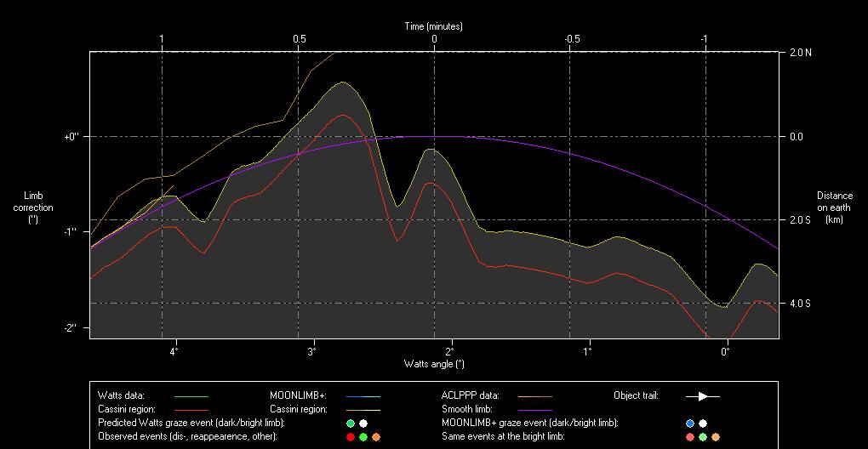Click the 2.0 N distance tick label
The image size is (868, 449).
tap(800, 53)
